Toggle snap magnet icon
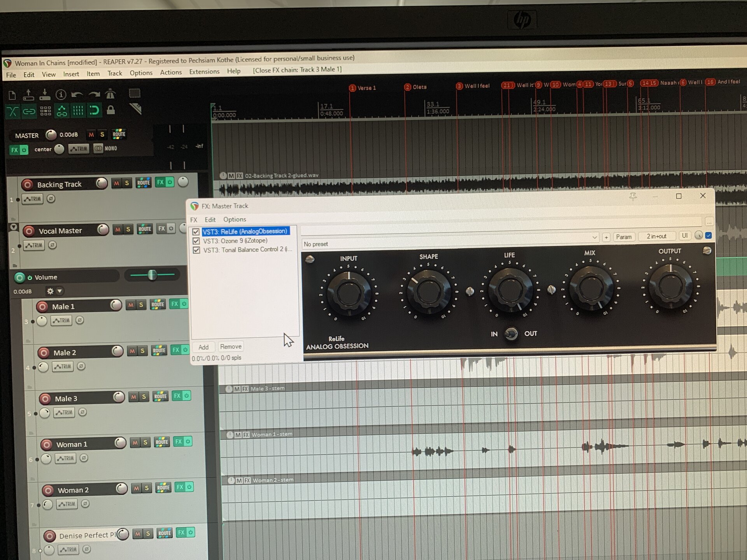The height and width of the screenshot is (560, 747). pos(94,110)
